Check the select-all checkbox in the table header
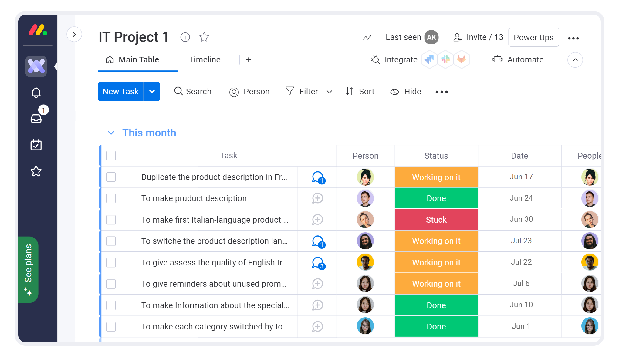 (111, 156)
